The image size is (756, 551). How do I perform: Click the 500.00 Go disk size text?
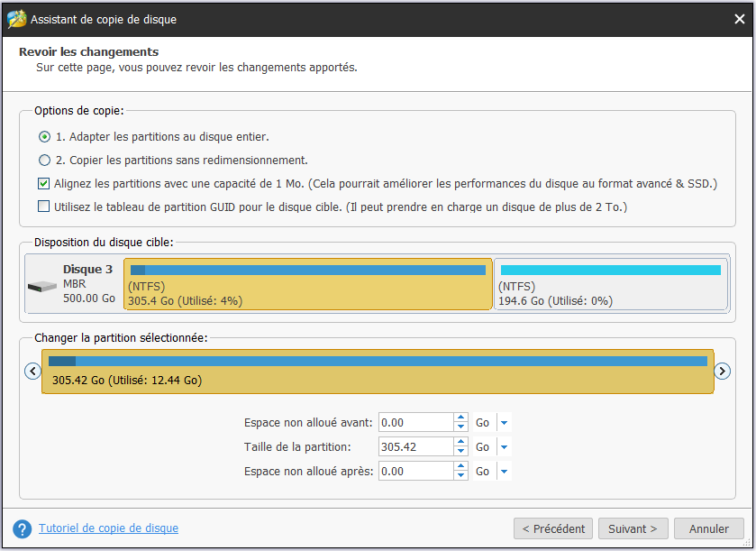[x=89, y=298]
